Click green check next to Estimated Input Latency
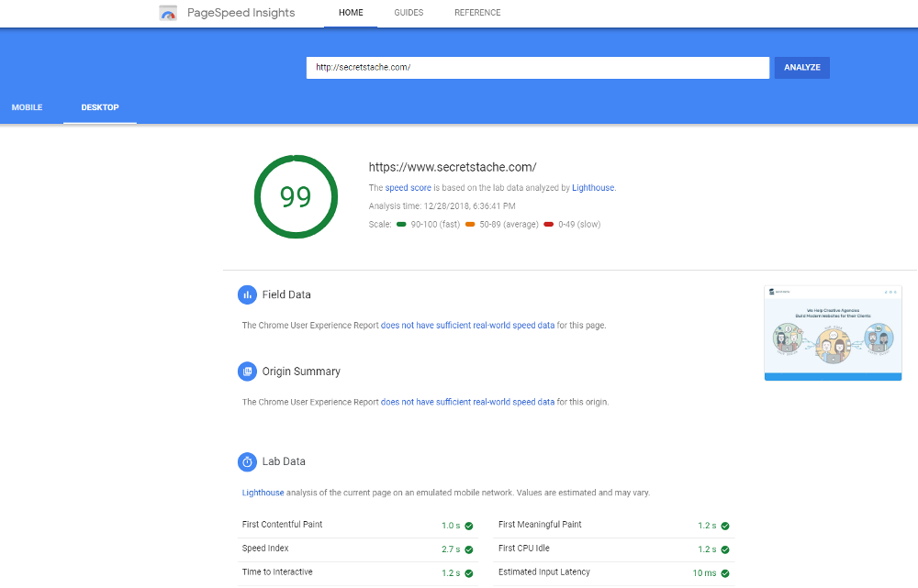The height and width of the screenshot is (588, 918). pos(725,573)
